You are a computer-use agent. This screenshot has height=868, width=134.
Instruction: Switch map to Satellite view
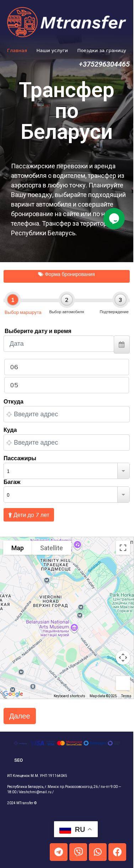[x=52, y=548]
